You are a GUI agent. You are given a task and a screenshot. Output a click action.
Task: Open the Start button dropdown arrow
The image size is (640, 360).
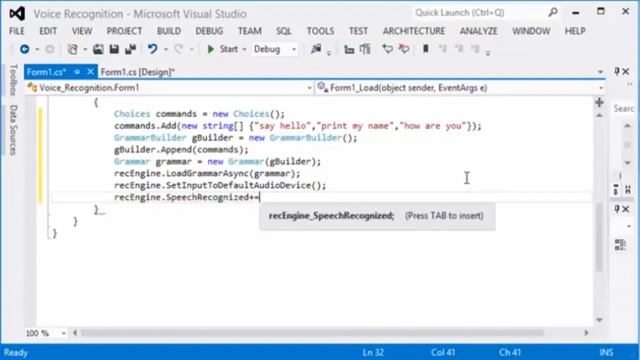tap(244, 50)
